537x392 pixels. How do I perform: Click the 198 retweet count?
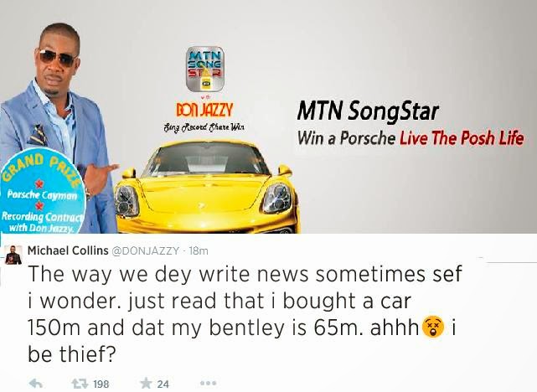point(101,384)
